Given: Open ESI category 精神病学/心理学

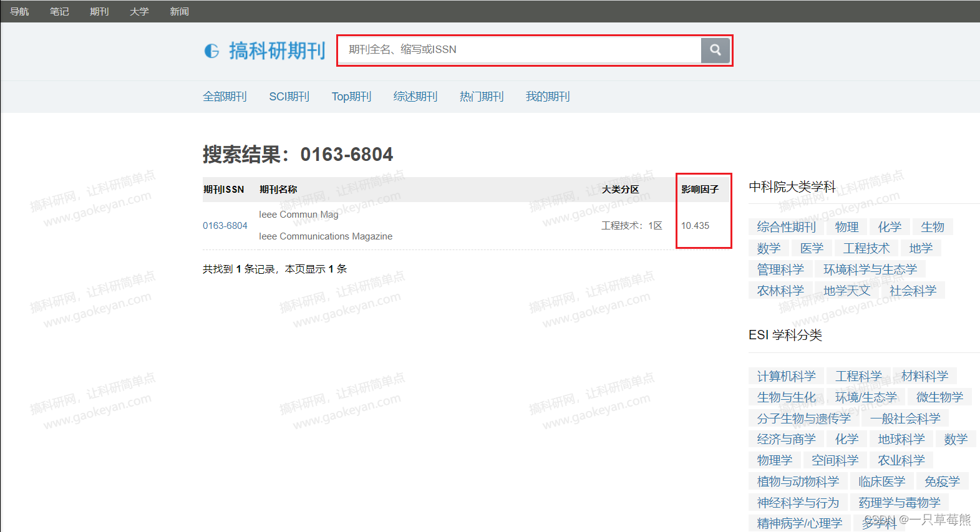Looking at the screenshot, I should [799, 523].
